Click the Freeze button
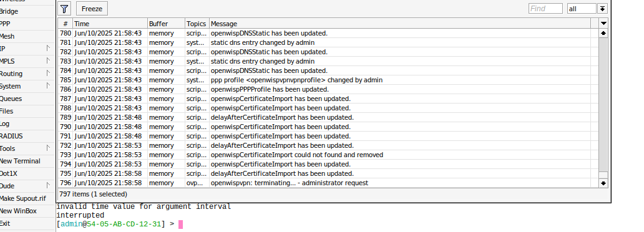Viewport: 644px width, 232px height. click(x=92, y=9)
